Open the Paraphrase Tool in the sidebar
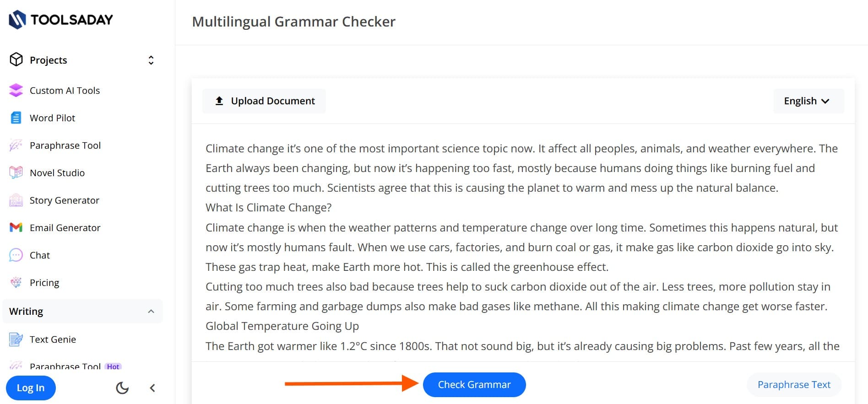This screenshot has width=868, height=404. (65, 145)
